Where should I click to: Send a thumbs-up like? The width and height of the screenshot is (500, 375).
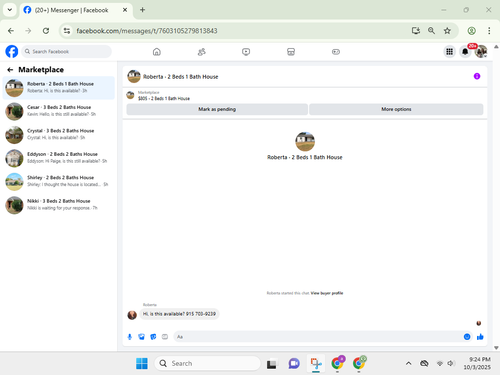click(x=480, y=337)
